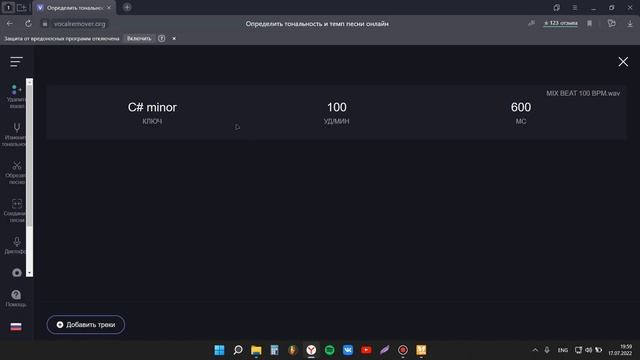This screenshot has width=640, height=360.
Task: Open the red screen recorder taskbar icon
Action: point(403,350)
